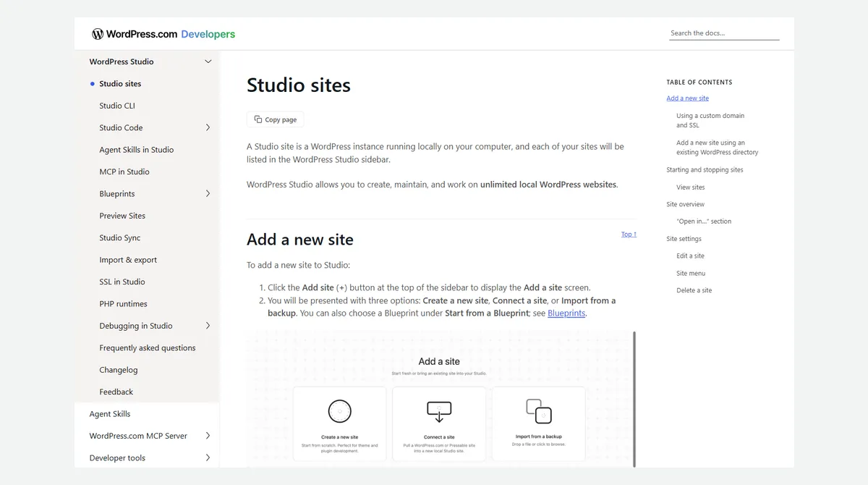The image size is (868, 485).
Task: Jump to Starting and stopping sites
Action: point(705,170)
